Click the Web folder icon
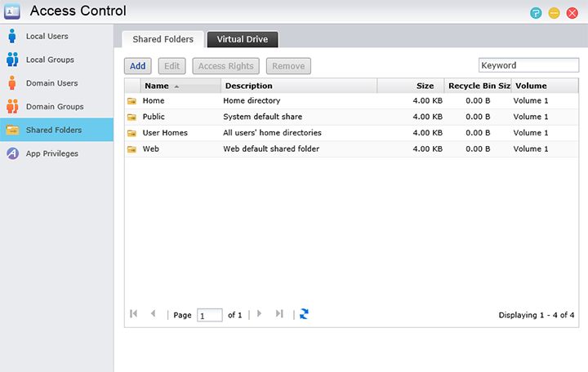 tap(131, 149)
